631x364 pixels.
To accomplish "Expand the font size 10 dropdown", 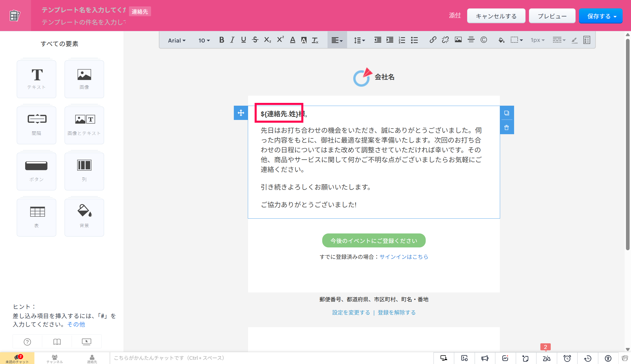I will click(x=204, y=41).
